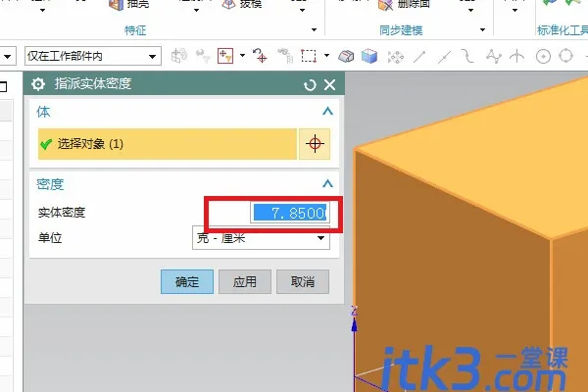Open the 单位 dropdown showing 克 - 厘米
This screenshot has height=392, width=588.
coord(261,238)
